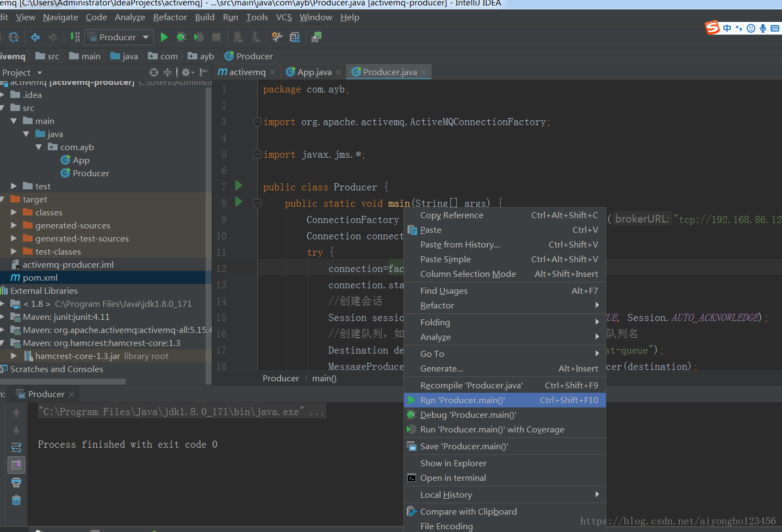Switch to the App.java editor tab
Screen dimensions: 782x532
coord(314,72)
